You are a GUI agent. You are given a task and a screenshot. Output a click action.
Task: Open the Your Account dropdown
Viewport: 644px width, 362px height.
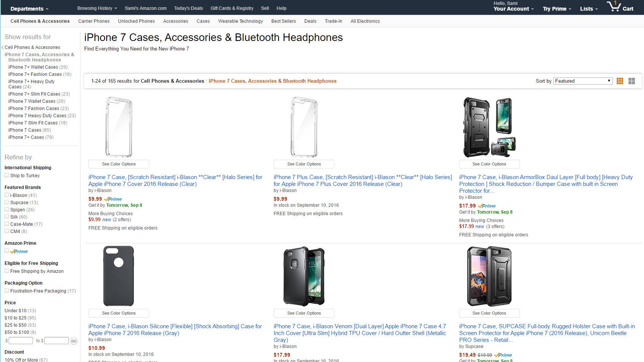pos(512,8)
